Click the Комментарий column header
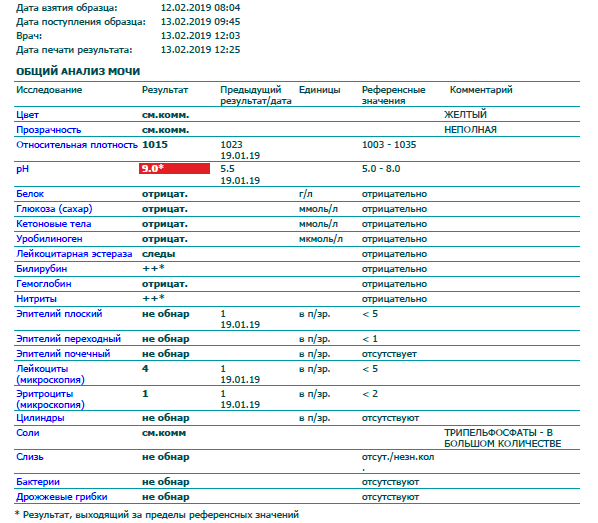This screenshot has width=598, height=523. click(x=481, y=90)
